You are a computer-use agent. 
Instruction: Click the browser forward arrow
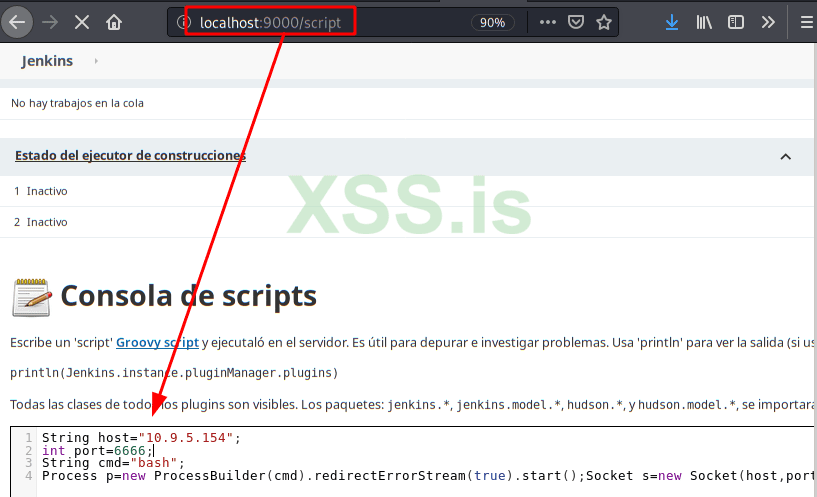point(49,22)
